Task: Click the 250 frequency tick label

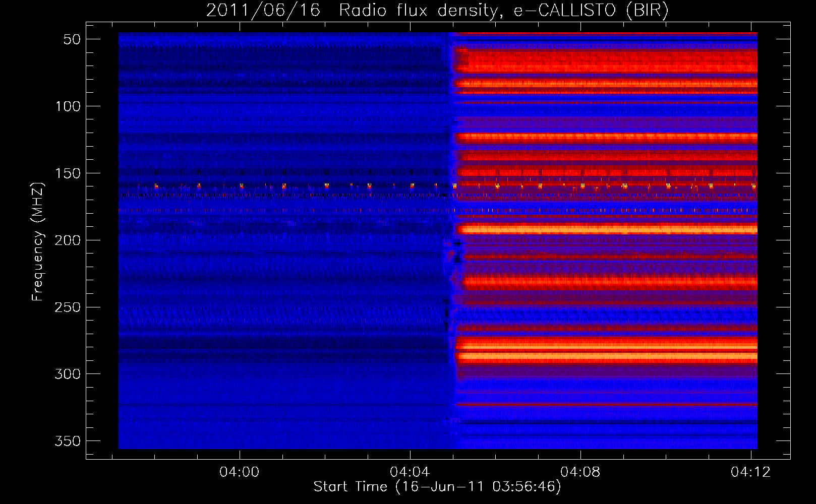Action: 68,307
